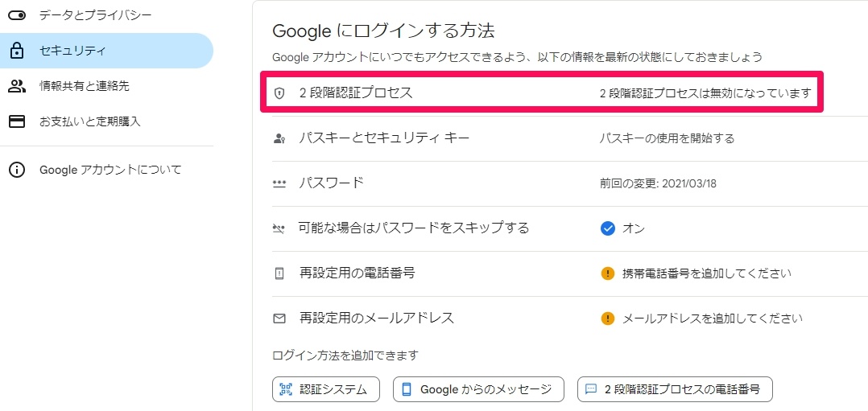Click the toggle icon beside データとプライバシー
Image resolution: width=868 pixels, height=411 pixels.
click(17, 15)
